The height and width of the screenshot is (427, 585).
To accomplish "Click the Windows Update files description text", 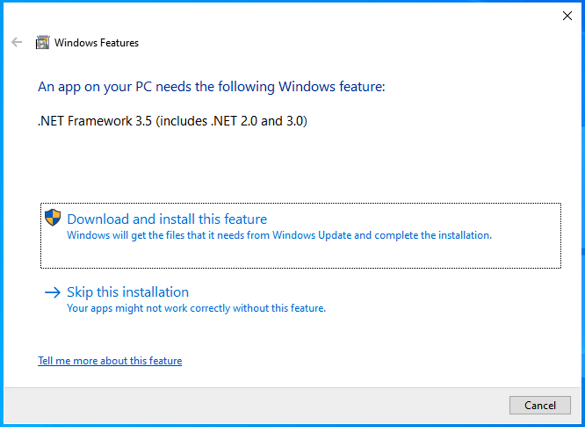I will [279, 235].
